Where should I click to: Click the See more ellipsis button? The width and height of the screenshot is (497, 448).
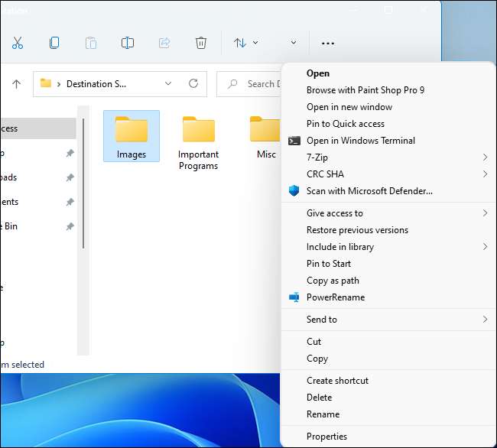(x=328, y=43)
